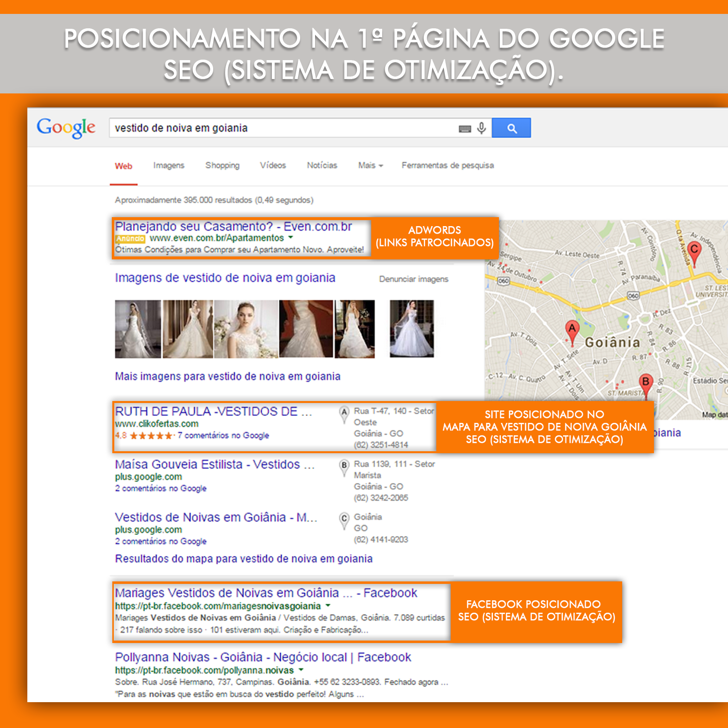Open fifth wedding dress thumbnail

point(355,329)
